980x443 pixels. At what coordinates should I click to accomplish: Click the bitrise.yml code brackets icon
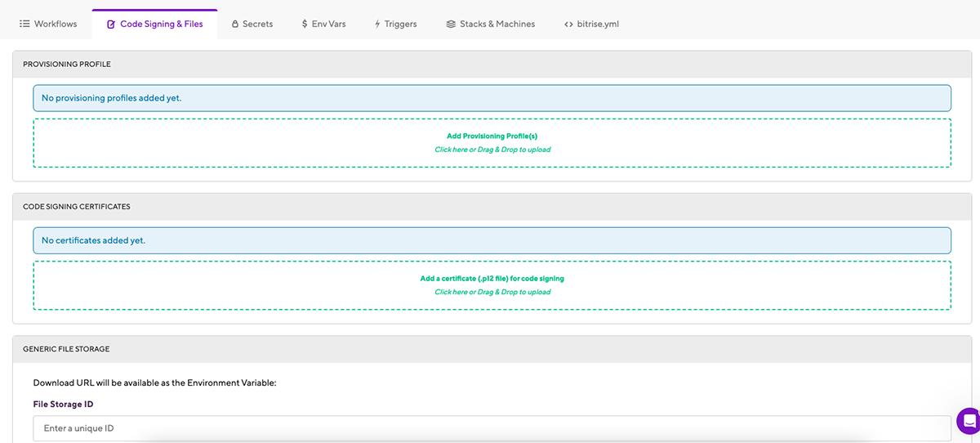568,25
